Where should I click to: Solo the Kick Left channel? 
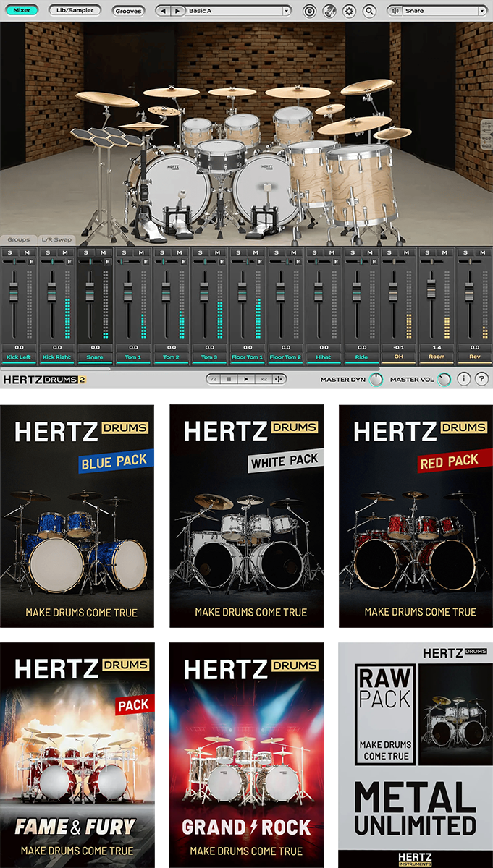9,252
